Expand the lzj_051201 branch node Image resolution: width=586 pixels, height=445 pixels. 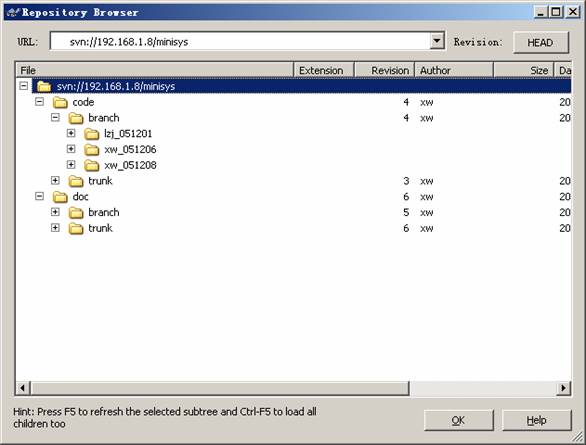click(71, 133)
